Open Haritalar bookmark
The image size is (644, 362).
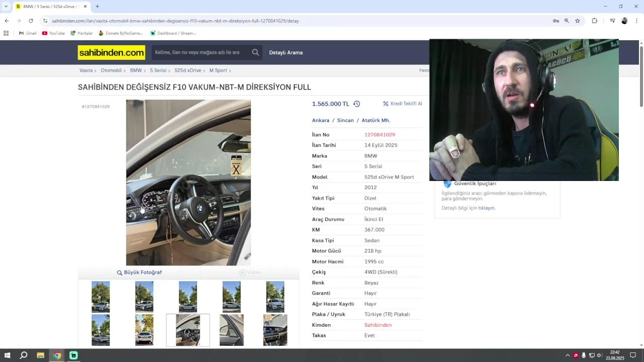pos(82,33)
